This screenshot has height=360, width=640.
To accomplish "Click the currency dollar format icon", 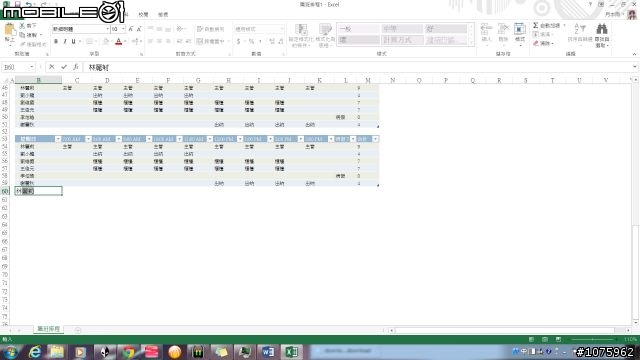I will pos(238,41).
